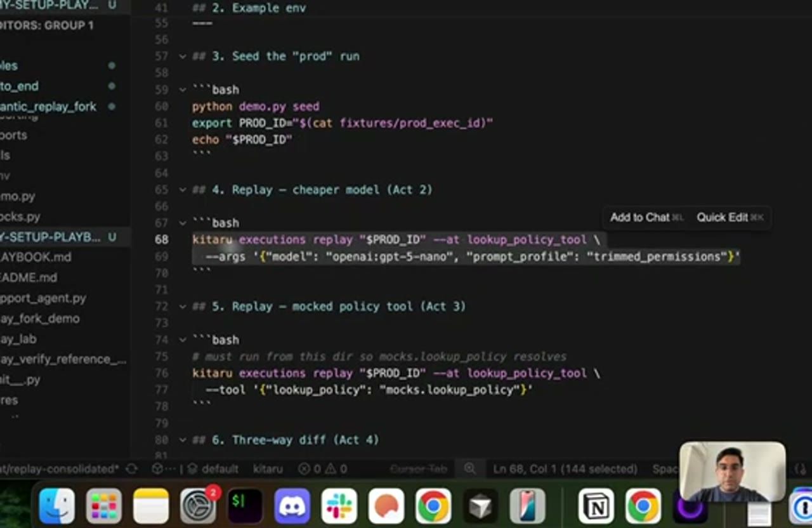This screenshot has height=528, width=812.
Task: Click the '## 3. Seed the "prod" run' heading
Action: (x=276, y=56)
